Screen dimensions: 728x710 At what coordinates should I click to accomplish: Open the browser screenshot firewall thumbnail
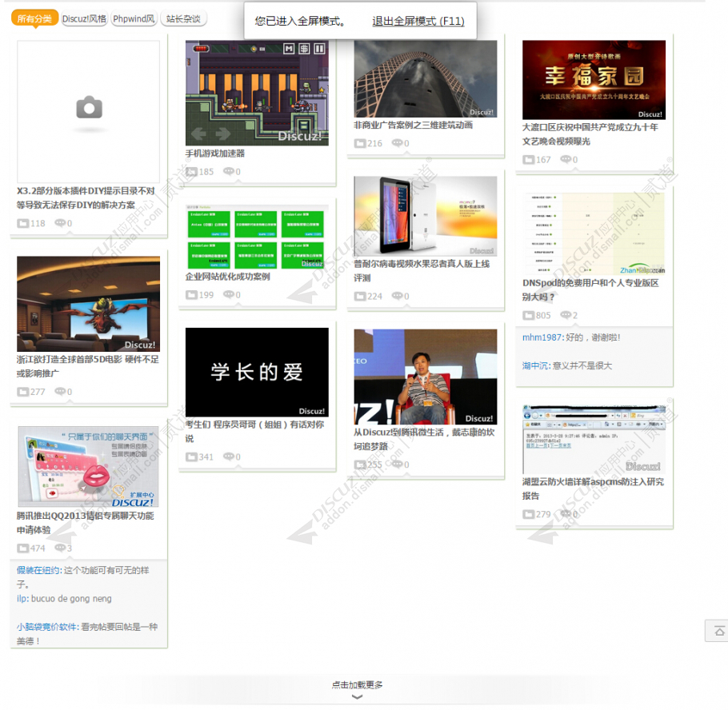coord(594,439)
